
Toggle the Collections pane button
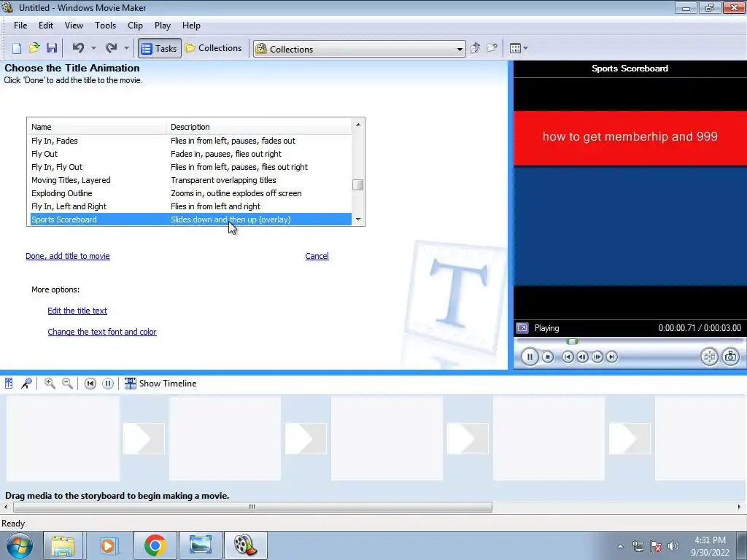tap(214, 48)
